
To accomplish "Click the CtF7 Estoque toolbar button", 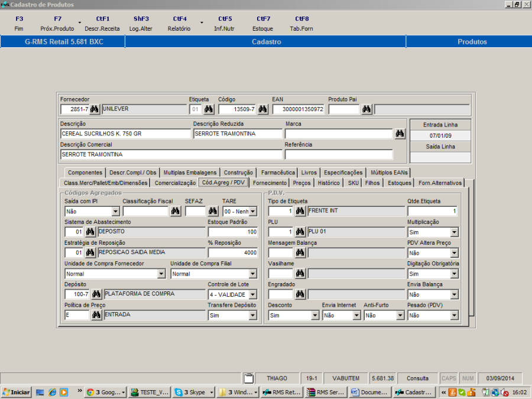I will [x=262, y=24].
